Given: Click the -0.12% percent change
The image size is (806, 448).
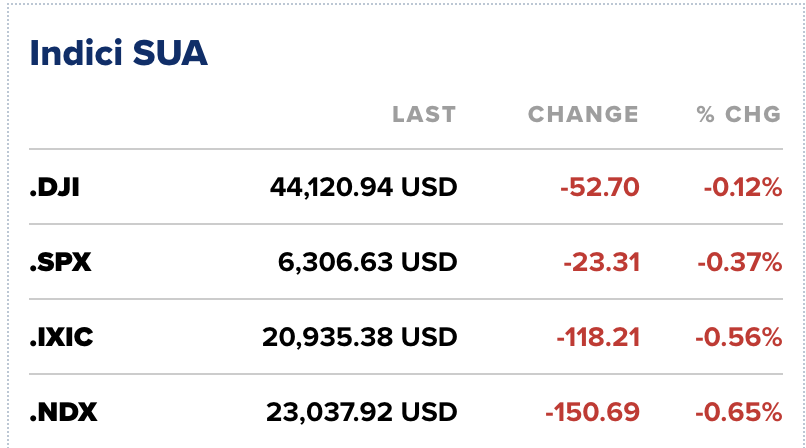Looking at the screenshot, I should 740,187.
